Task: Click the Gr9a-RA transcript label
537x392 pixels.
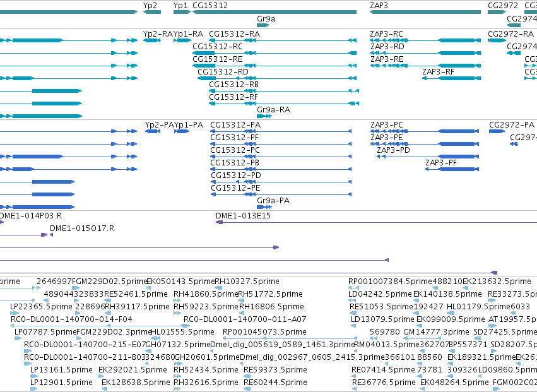Action: click(274, 110)
